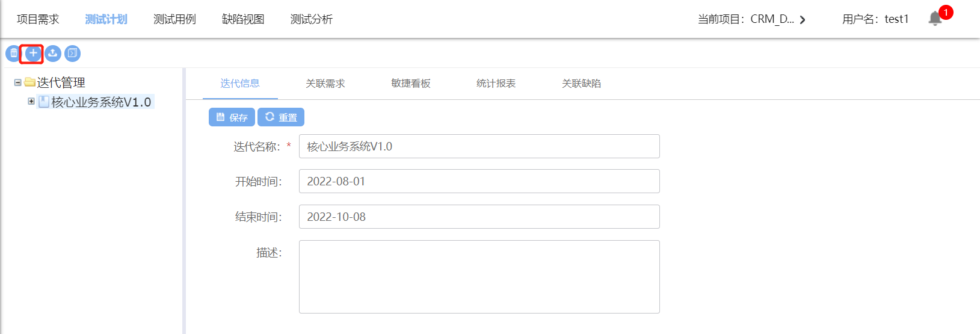Click the collapse panel icon in toolbar
The height and width of the screenshot is (334, 980).
(72, 54)
